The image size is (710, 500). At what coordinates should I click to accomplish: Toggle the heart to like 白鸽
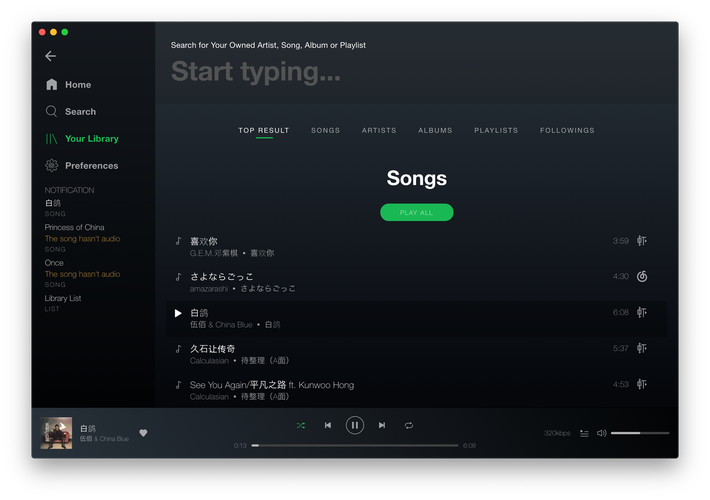click(x=143, y=433)
